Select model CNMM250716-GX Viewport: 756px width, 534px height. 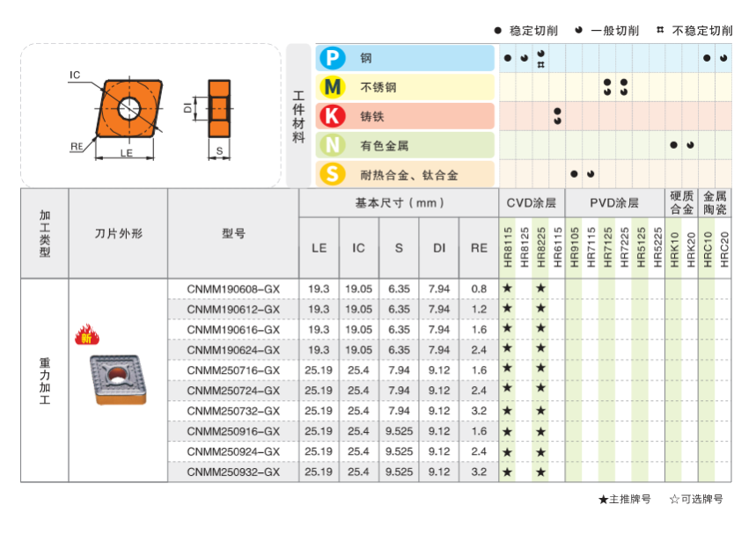233,370
